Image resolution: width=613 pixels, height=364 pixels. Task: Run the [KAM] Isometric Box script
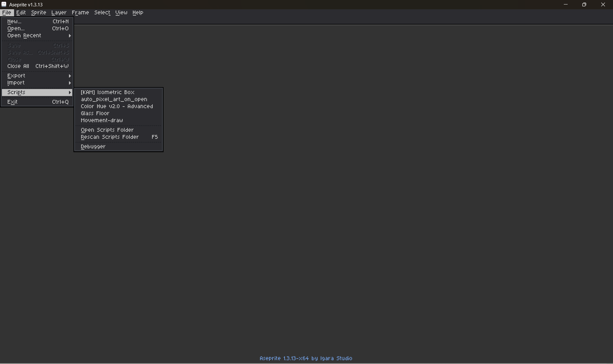click(119, 92)
